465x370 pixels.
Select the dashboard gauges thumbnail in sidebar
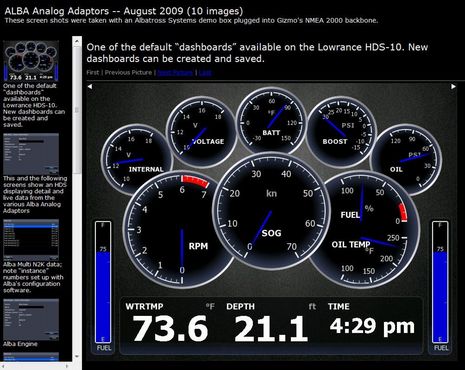(x=31, y=61)
